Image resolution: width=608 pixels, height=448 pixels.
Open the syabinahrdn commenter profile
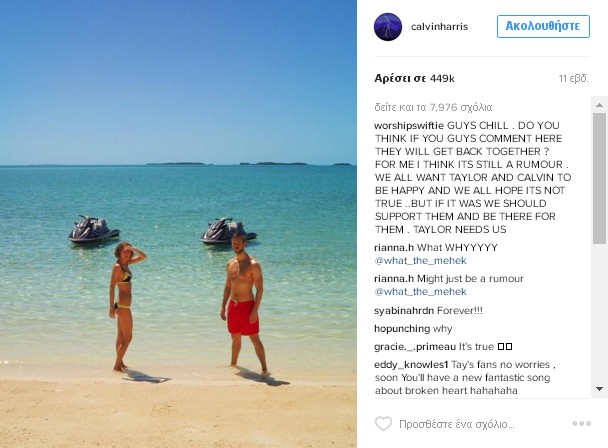click(x=404, y=311)
